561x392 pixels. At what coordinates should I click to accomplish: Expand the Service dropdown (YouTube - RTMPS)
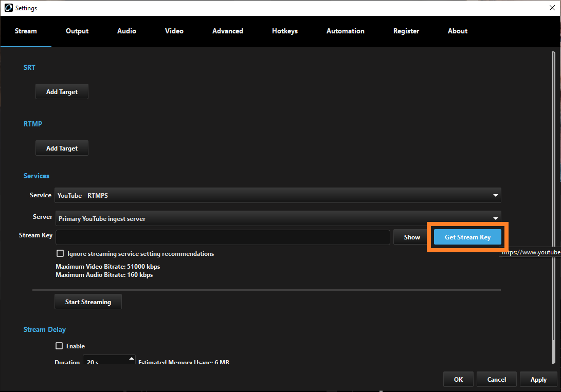point(278,196)
